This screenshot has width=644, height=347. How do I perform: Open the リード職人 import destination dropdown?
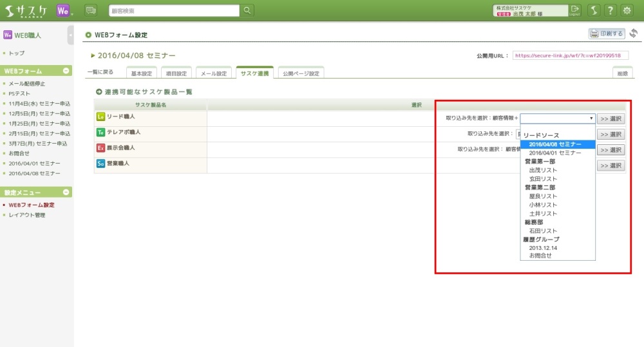tap(558, 118)
